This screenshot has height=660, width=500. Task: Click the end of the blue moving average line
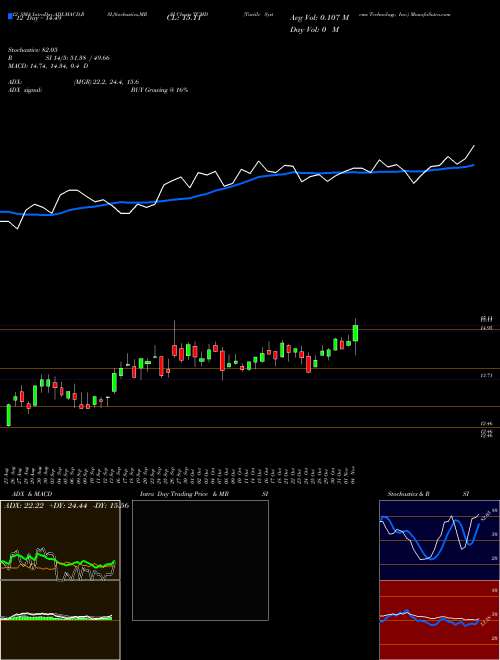474,165
